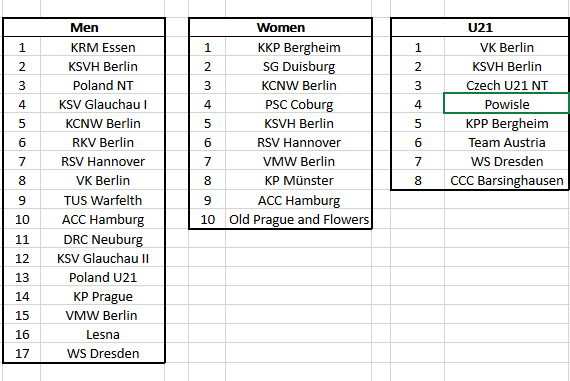
Task: Click the PSC Coburg cell
Action: (298, 104)
